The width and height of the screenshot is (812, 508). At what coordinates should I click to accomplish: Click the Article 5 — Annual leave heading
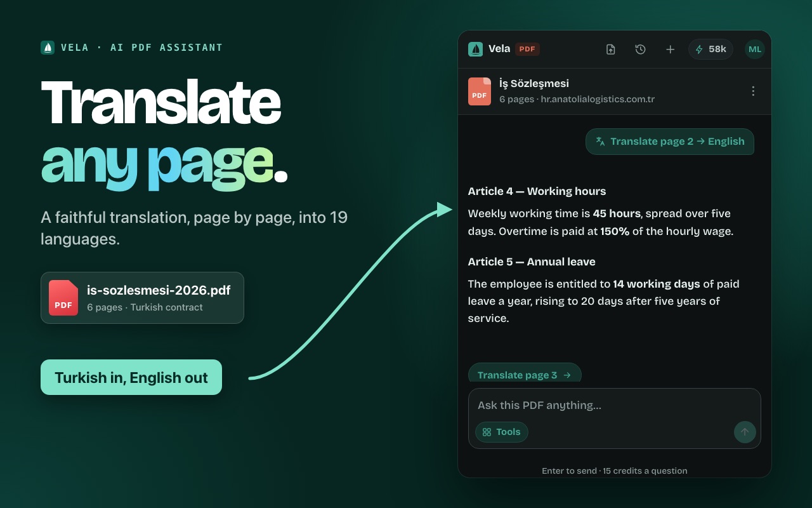tap(532, 262)
